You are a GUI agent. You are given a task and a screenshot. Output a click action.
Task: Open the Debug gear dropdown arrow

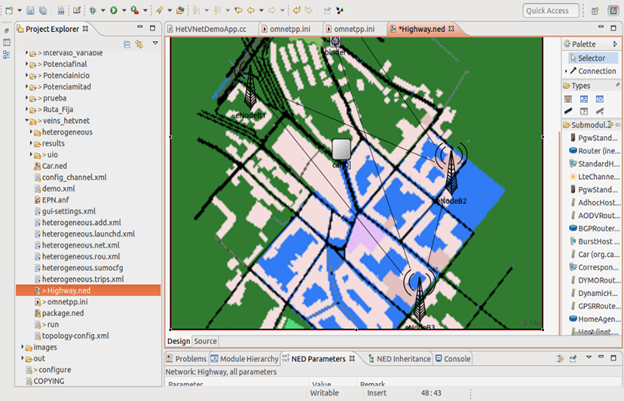[103, 10]
